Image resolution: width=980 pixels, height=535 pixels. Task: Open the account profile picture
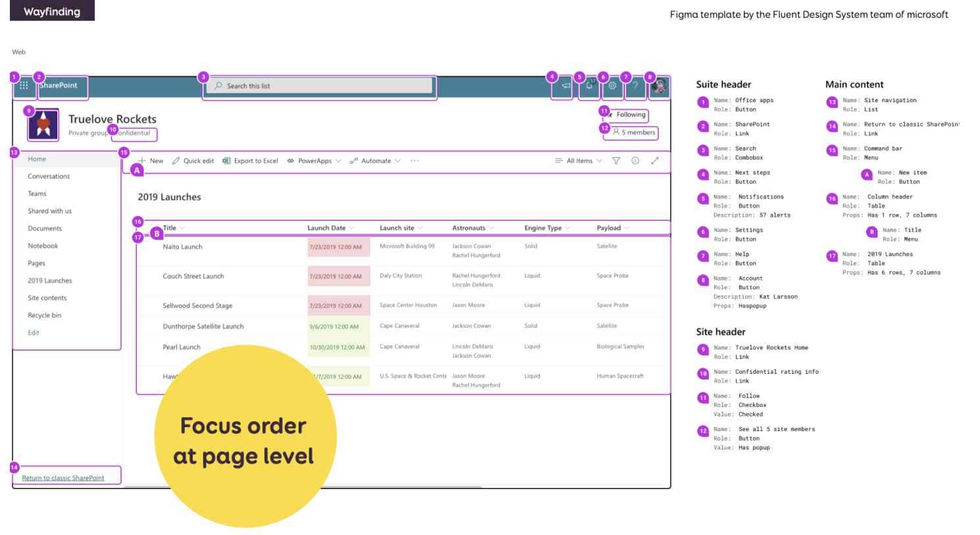coord(660,86)
